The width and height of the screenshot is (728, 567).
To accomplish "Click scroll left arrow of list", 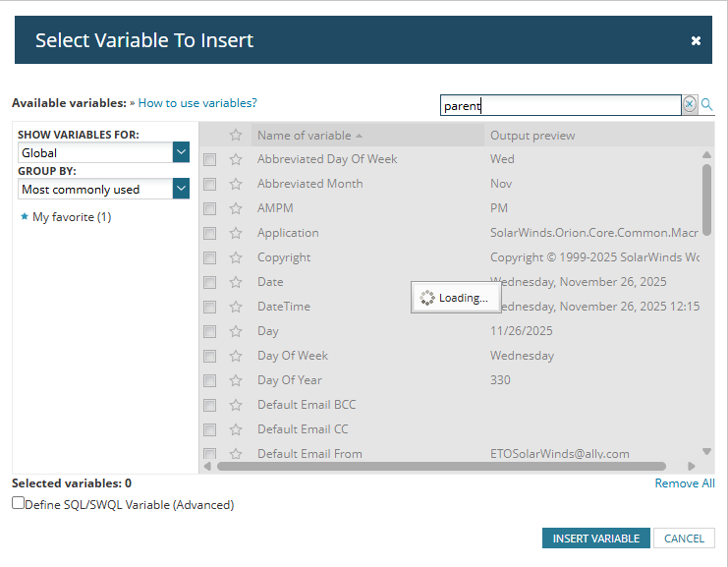I will tap(207, 466).
